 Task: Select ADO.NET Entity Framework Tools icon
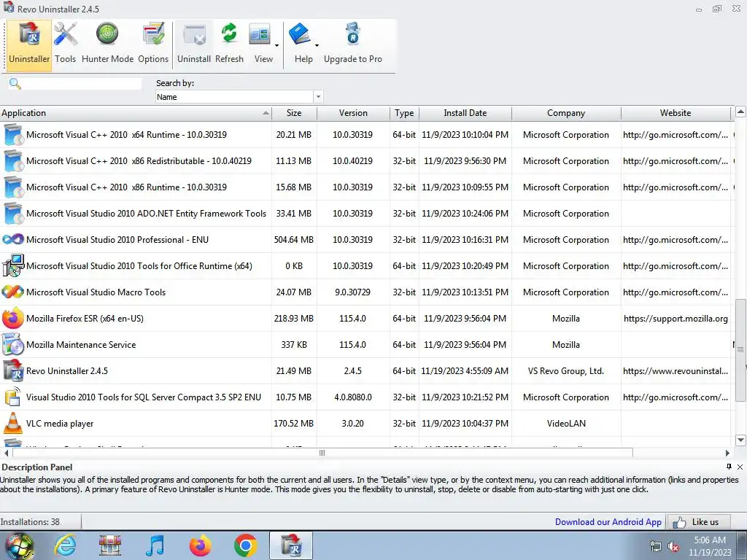13,214
